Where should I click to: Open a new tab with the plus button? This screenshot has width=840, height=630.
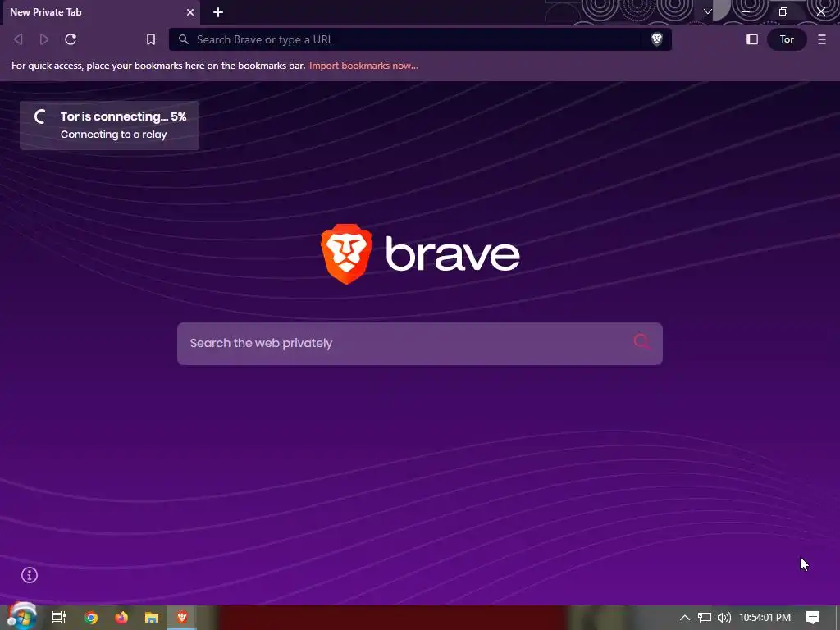pos(218,12)
